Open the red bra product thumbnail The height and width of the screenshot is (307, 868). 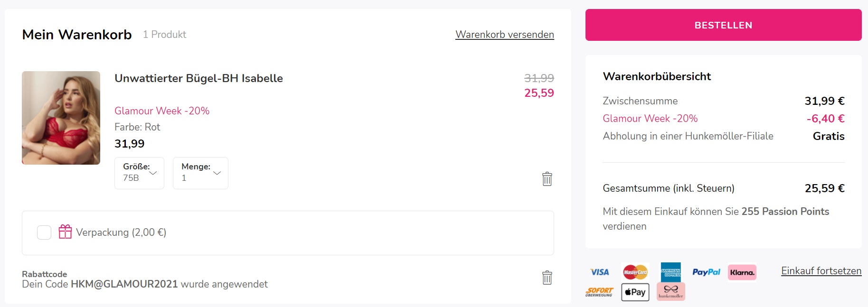pyautogui.click(x=61, y=118)
